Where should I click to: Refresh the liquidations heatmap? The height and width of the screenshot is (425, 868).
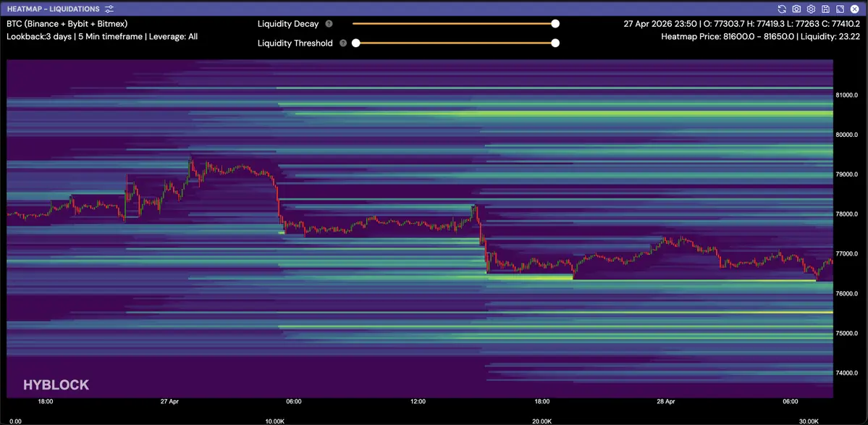tap(782, 9)
